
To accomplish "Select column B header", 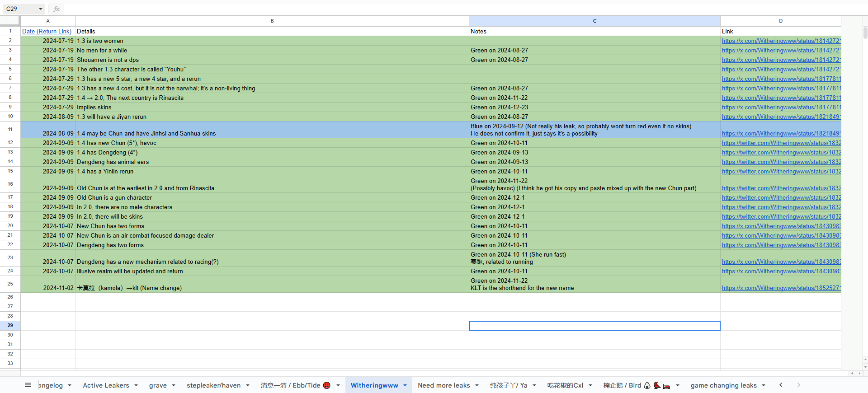I will coord(272,21).
